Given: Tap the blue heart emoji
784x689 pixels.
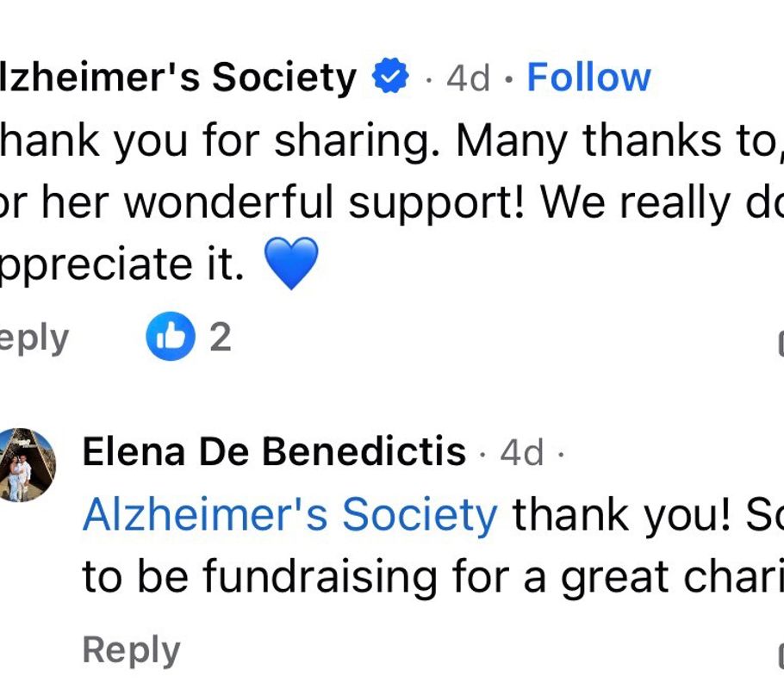Looking at the screenshot, I should click(290, 263).
